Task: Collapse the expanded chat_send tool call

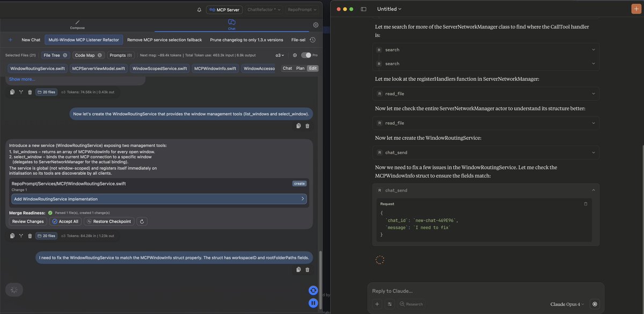Action: 486,190
